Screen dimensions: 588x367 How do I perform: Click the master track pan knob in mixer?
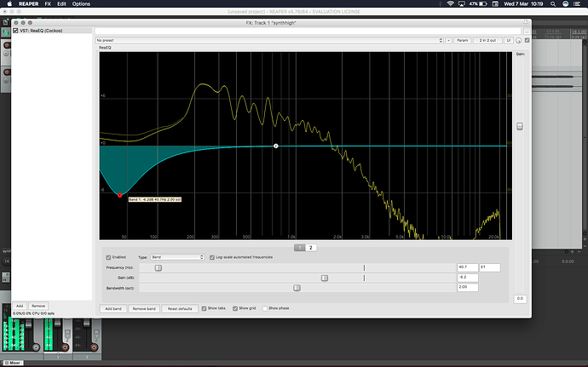[x=36, y=347]
